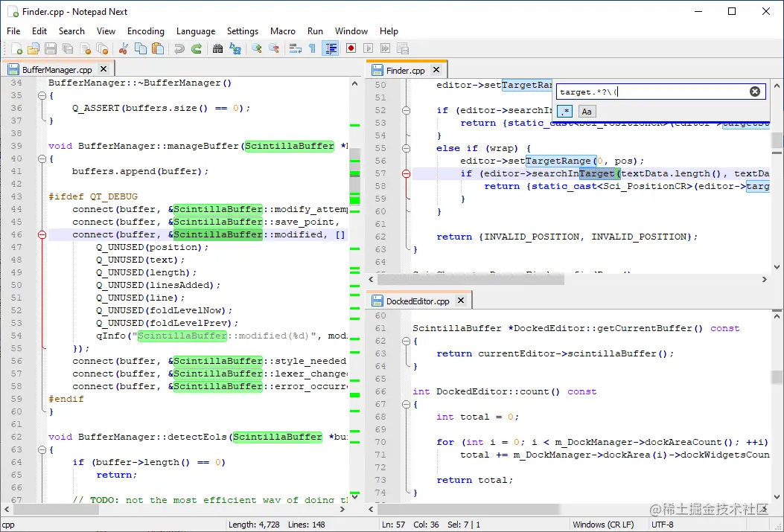Click the Copy toolbar icon
Screen dimensions: 784x532
point(141,48)
